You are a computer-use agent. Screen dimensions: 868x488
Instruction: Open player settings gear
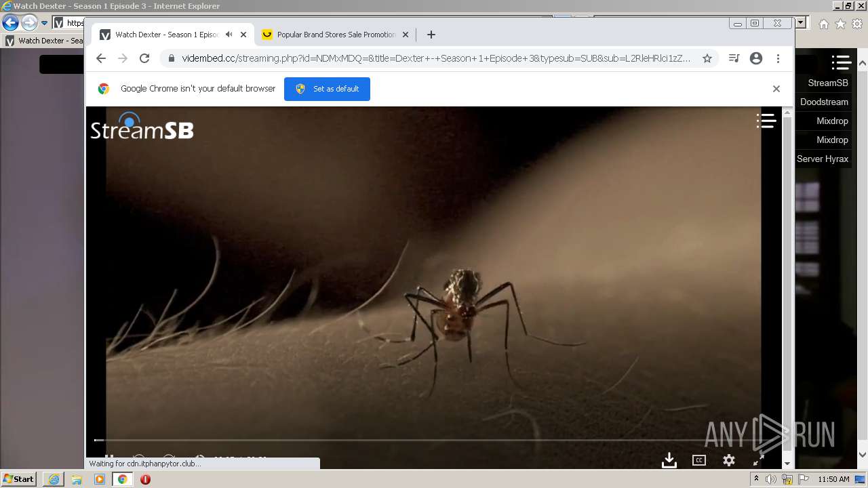coord(729,460)
